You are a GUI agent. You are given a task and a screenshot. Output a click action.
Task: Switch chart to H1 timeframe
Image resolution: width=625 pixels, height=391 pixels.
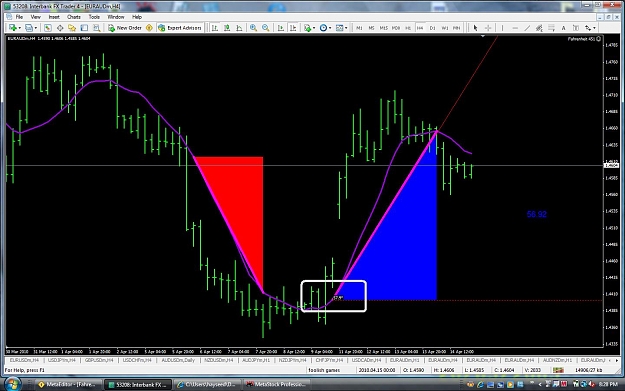click(x=408, y=28)
